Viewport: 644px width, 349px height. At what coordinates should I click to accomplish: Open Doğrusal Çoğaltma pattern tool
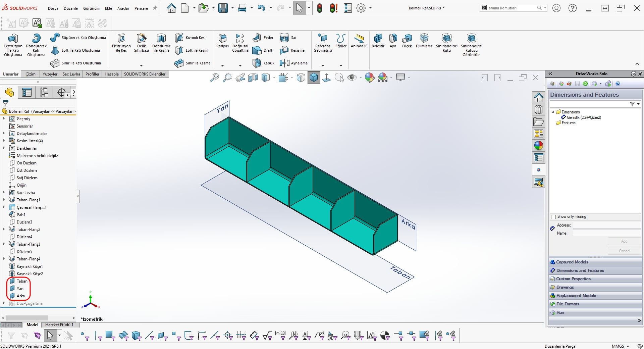(240, 43)
